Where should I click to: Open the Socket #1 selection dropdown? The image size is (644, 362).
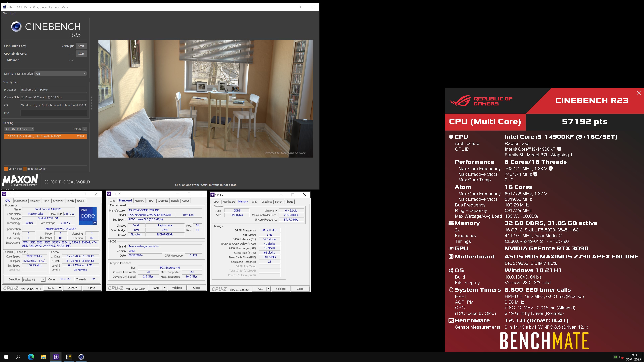(x=34, y=279)
